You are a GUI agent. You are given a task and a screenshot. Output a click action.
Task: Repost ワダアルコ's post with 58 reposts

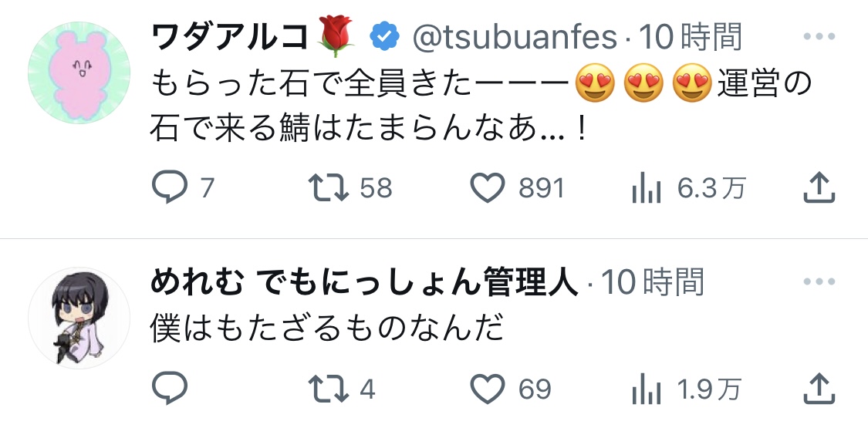pos(329,188)
